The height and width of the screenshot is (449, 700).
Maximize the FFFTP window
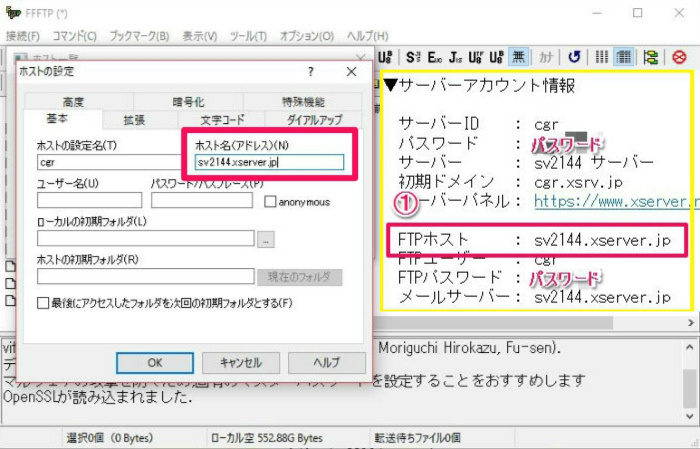tap(638, 13)
